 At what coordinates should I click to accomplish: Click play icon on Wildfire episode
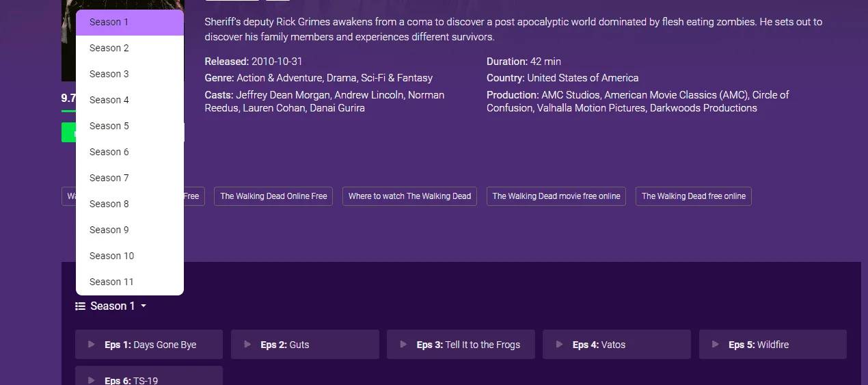pos(716,345)
